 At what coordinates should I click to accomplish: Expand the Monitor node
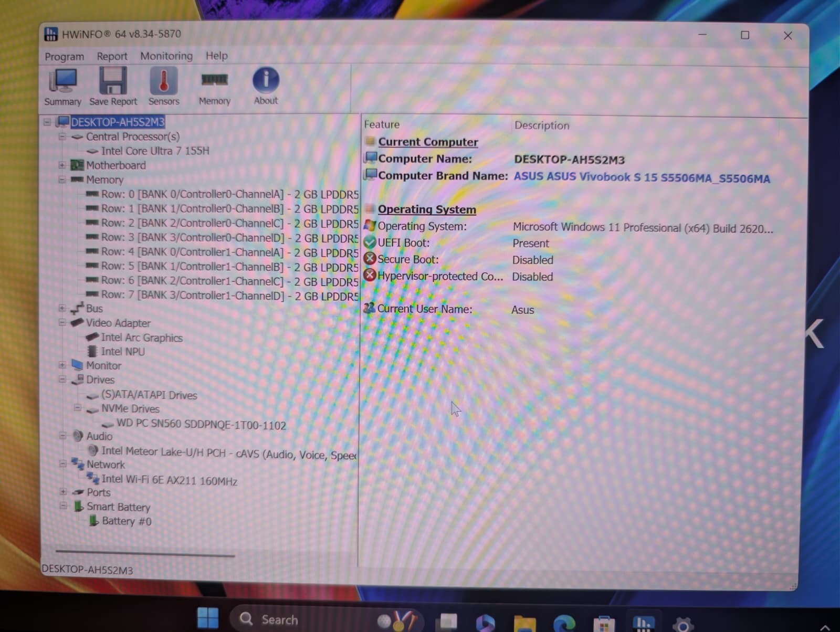coord(62,365)
